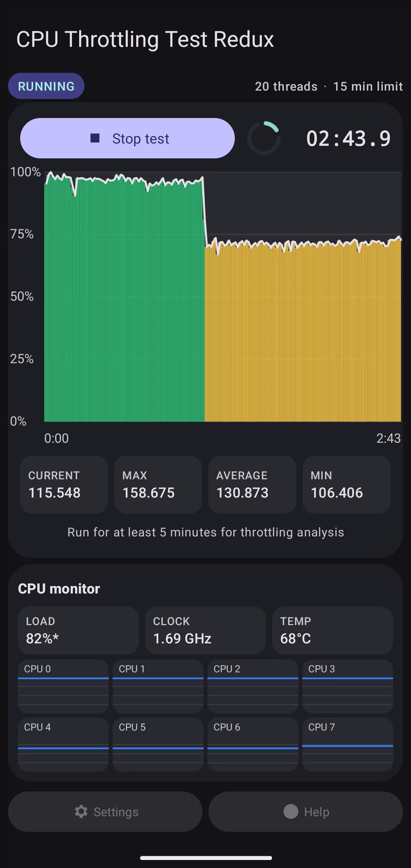The height and width of the screenshot is (868, 411).
Task: Click the Help circle icon
Action: pyautogui.click(x=291, y=811)
